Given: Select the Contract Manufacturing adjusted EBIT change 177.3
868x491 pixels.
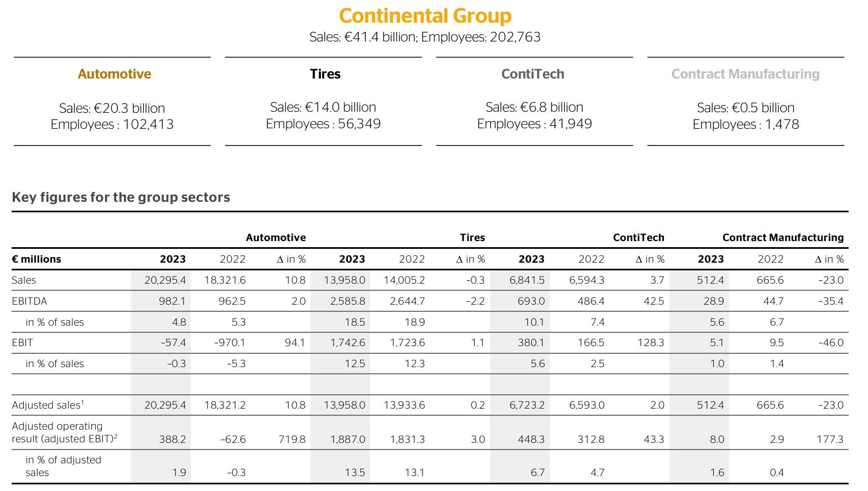Looking at the screenshot, I should pyautogui.click(x=829, y=440).
